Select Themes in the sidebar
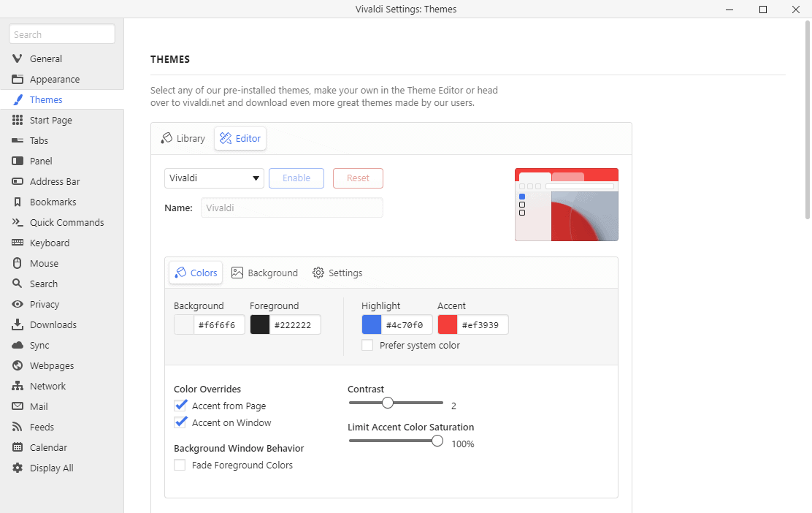 [x=45, y=99]
